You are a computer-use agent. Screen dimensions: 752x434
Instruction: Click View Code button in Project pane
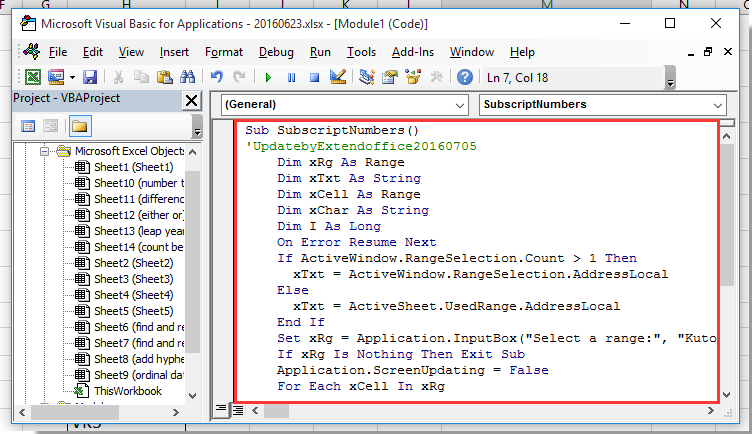(28, 126)
